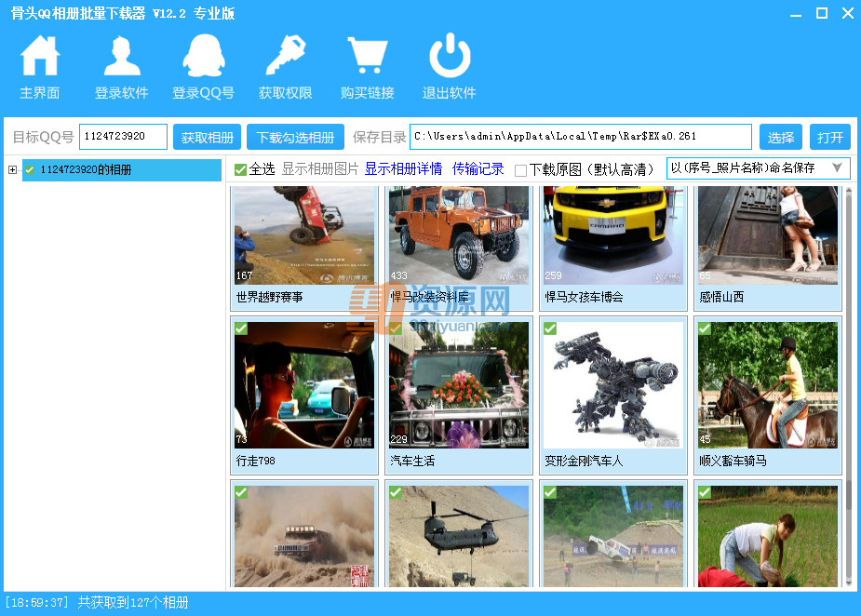Click the 获取相册 button

[x=207, y=138]
